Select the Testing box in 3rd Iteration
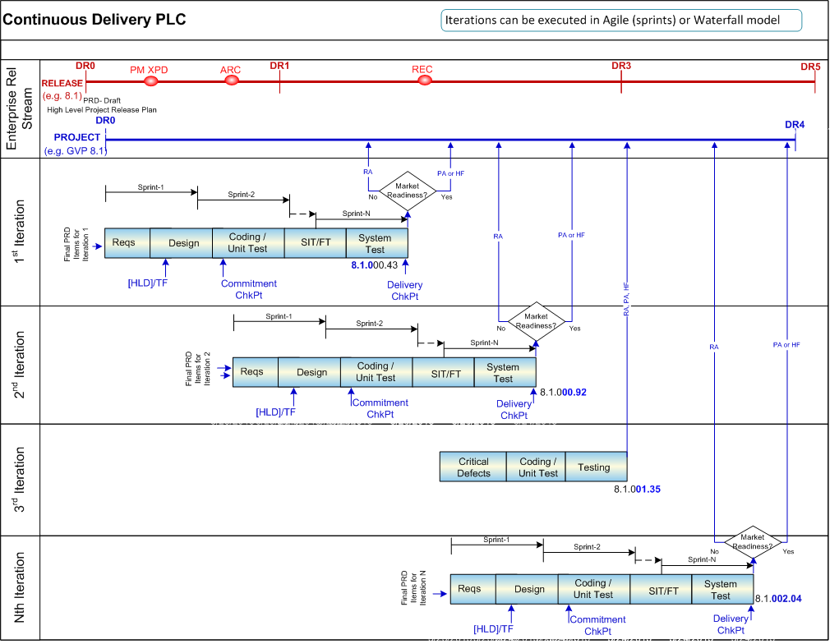The width and height of the screenshot is (839, 644). tap(594, 467)
